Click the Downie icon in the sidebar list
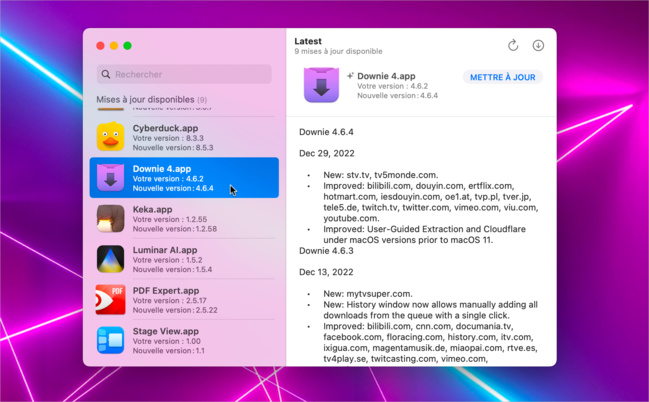This screenshot has width=649, height=402. (111, 177)
